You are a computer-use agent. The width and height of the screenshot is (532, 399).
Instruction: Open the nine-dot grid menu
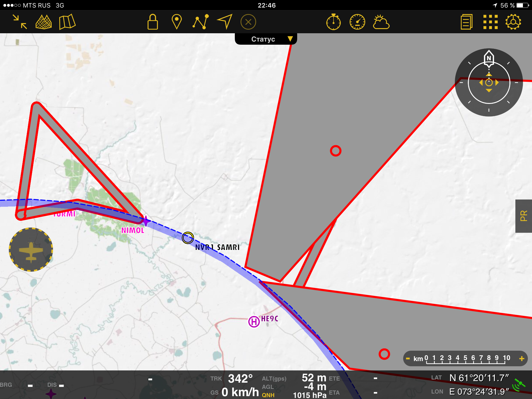click(490, 22)
